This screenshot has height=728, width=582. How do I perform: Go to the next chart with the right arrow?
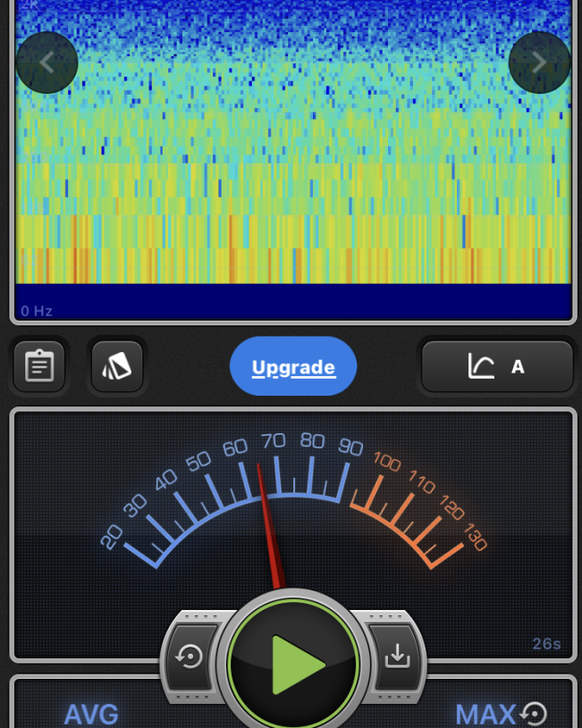point(539,63)
